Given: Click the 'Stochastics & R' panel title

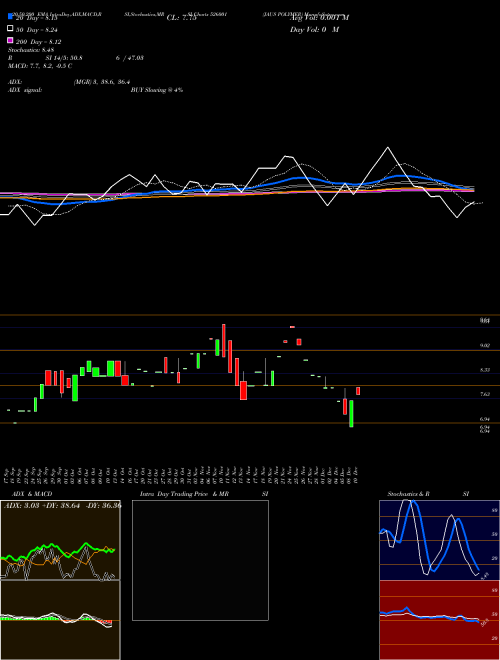Looking at the screenshot, I should (409, 494).
